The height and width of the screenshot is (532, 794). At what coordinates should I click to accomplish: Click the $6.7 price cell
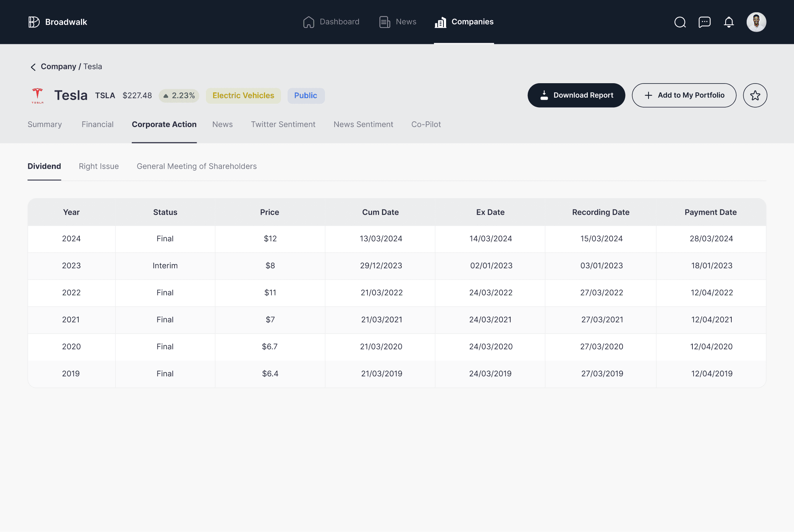coord(270,347)
